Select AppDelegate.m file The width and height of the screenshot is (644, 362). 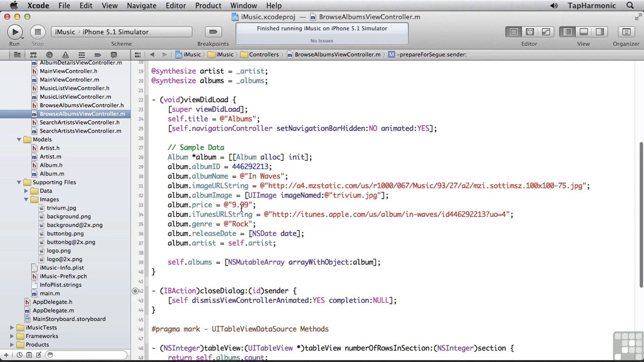pyautogui.click(x=53, y=310)
